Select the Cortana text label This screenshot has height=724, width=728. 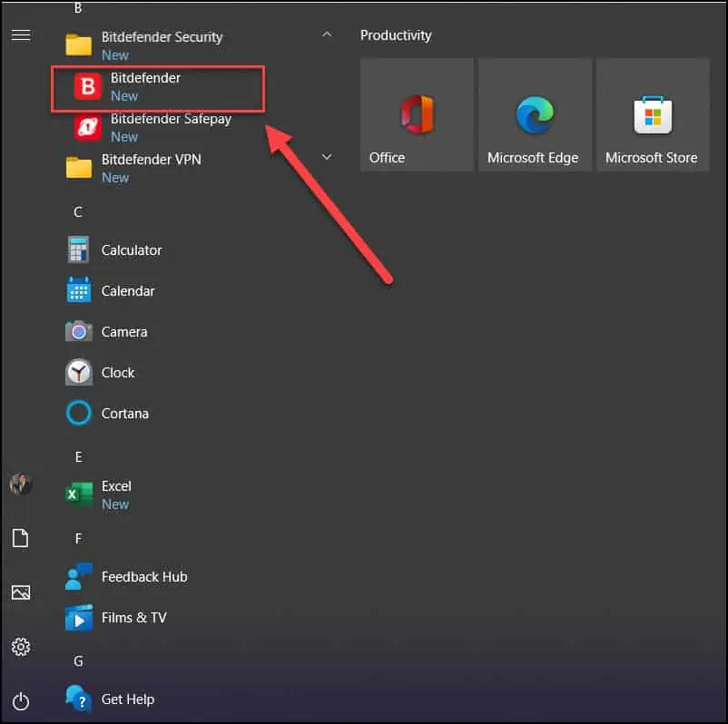coord(125,414)
